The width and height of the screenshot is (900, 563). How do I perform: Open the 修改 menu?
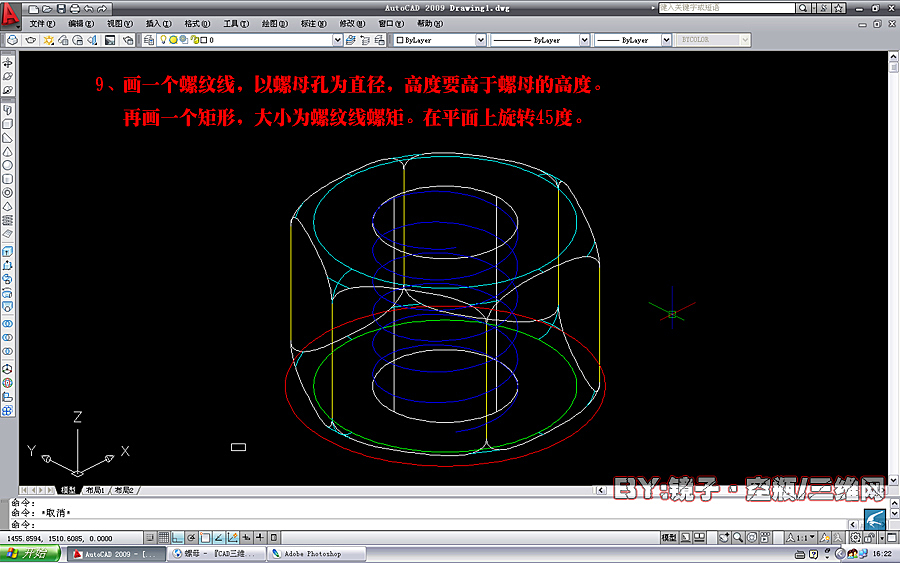coord(352,24)
